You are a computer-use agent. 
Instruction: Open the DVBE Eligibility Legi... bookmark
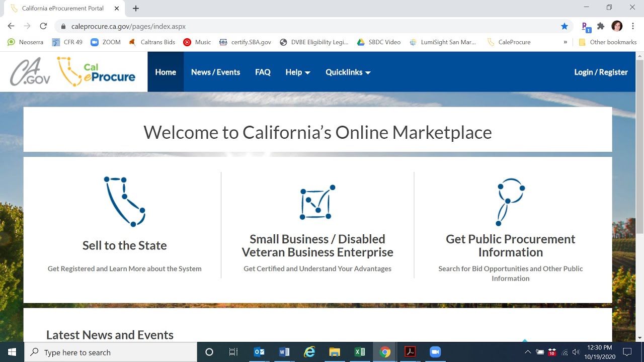tap(314, 42)
